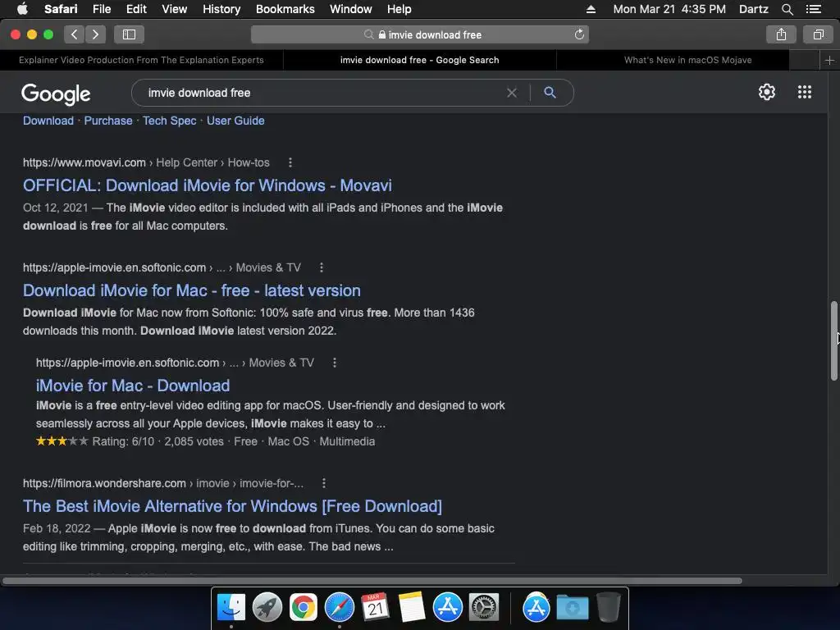The height and width of the screenshot is (630, 840).
Task: Open the File menu
Action: click(x=101, y=9)
